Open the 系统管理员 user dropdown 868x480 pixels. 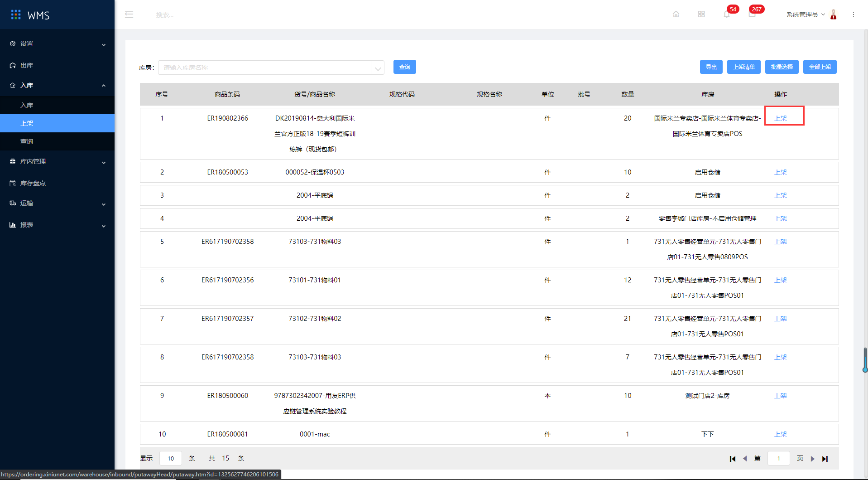806,15
